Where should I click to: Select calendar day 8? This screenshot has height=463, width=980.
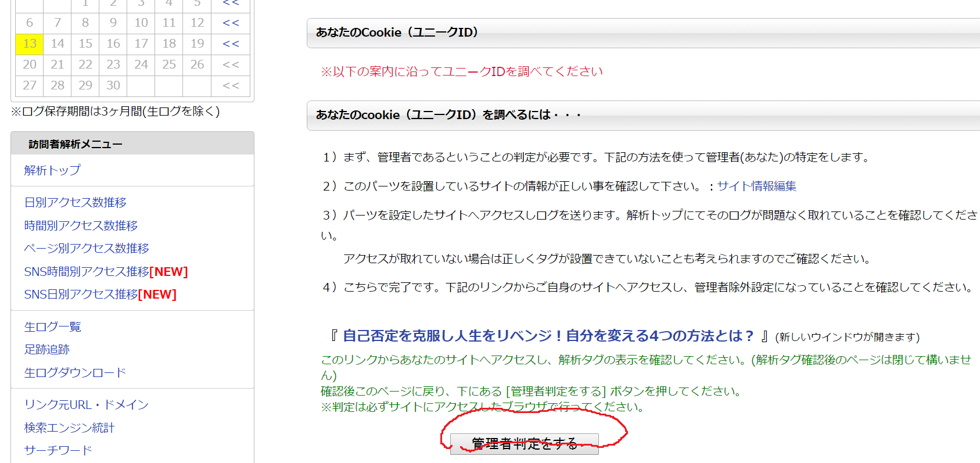tap(85, 23)
